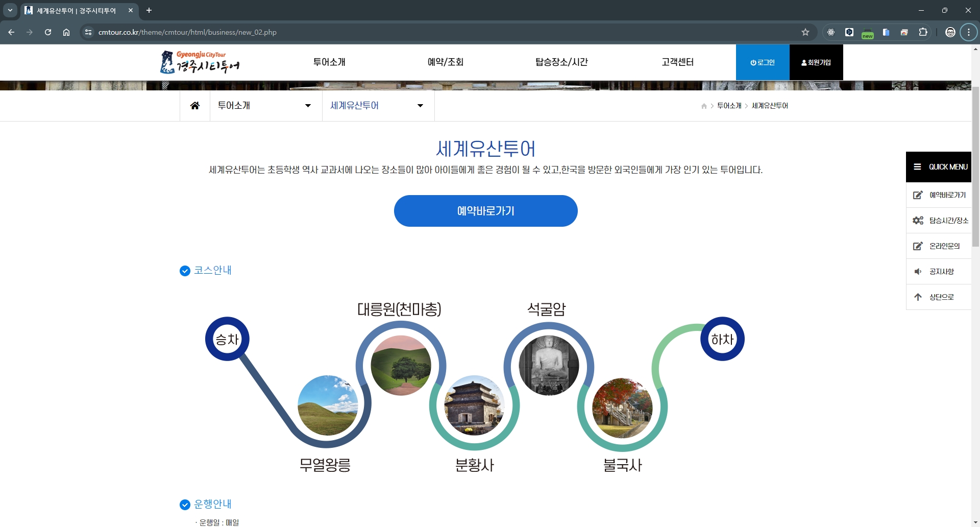Click the browser profile avatar icon
Viewport: 980px width, 527px height.
point(950,32)
